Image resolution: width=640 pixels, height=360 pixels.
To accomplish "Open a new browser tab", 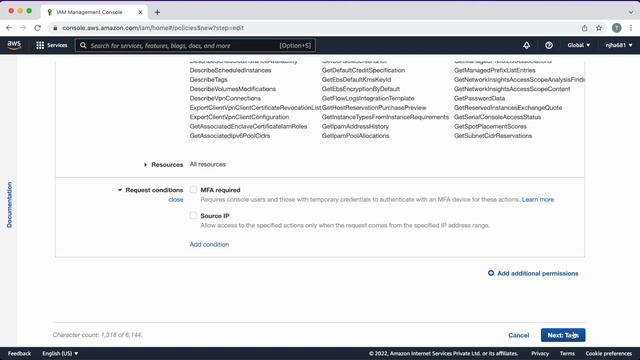I will tap(157, 12).
